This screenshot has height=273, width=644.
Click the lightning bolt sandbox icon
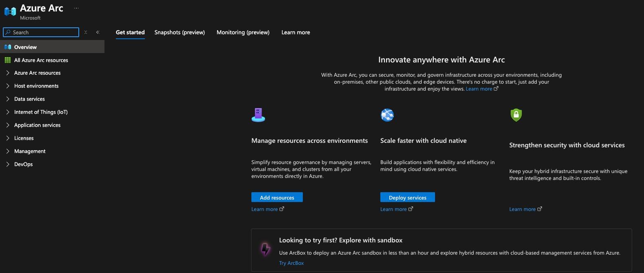pyautogui.click(x=265, y=249)
